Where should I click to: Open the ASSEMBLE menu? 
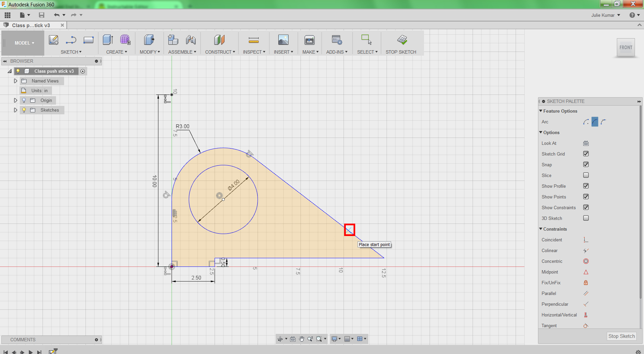182,52
